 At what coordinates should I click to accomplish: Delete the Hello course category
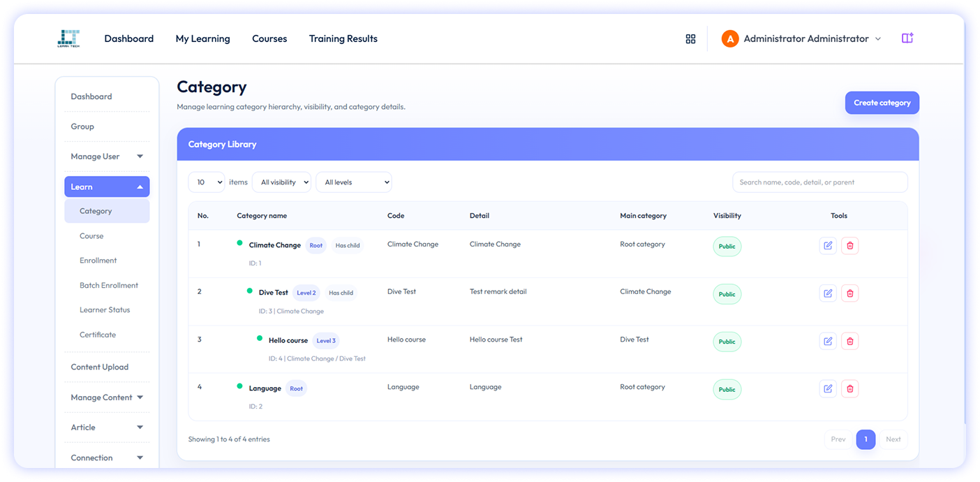(x=849, y=341)
